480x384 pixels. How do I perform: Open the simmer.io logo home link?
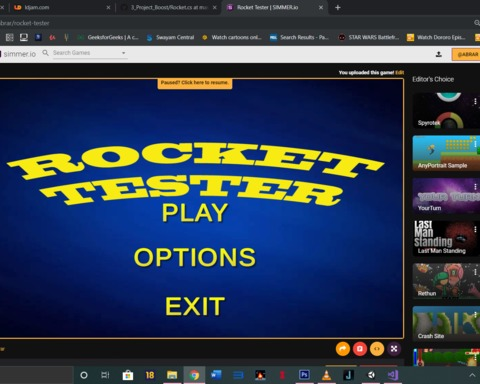(19, 54)
